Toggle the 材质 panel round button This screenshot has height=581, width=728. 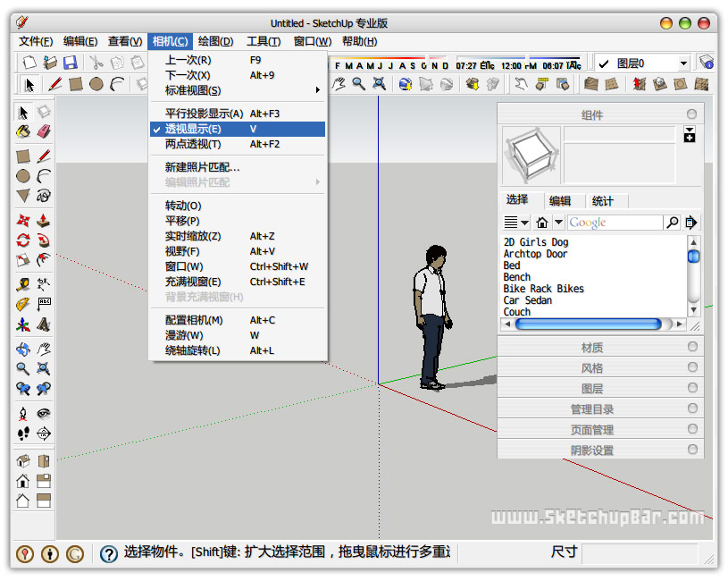(692, 347)
